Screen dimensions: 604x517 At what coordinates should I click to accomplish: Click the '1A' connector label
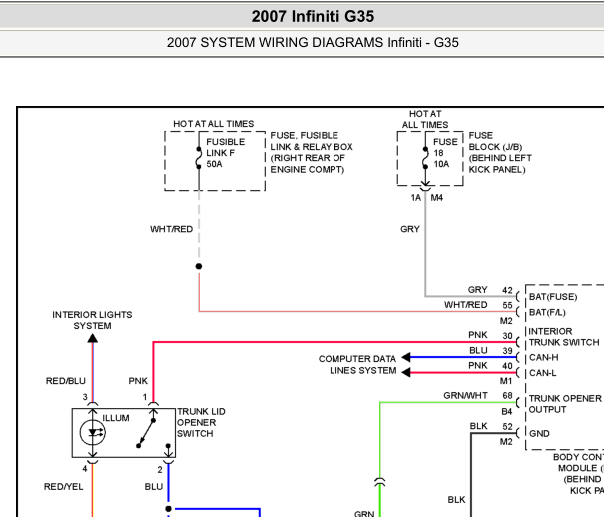coord(416,198)
